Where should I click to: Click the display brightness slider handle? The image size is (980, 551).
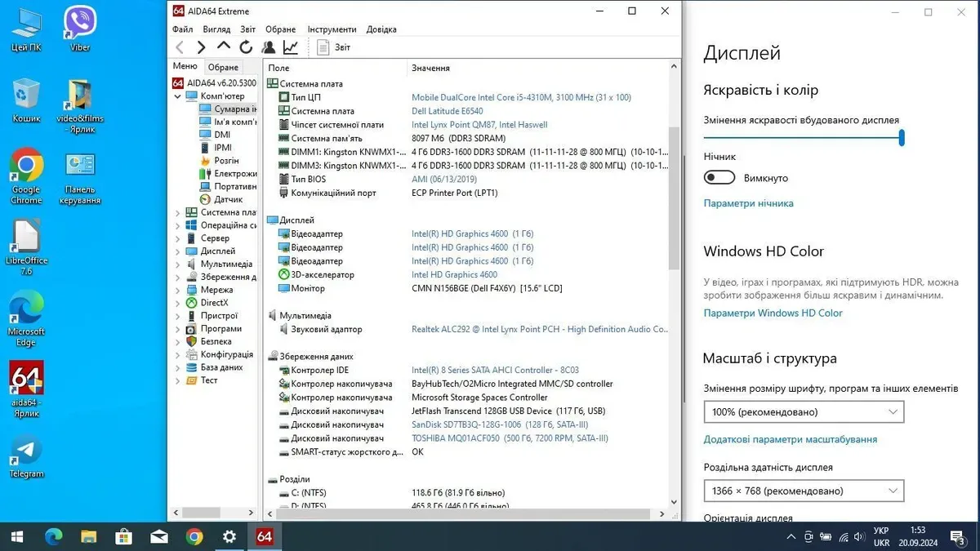(x=902, y=138)
